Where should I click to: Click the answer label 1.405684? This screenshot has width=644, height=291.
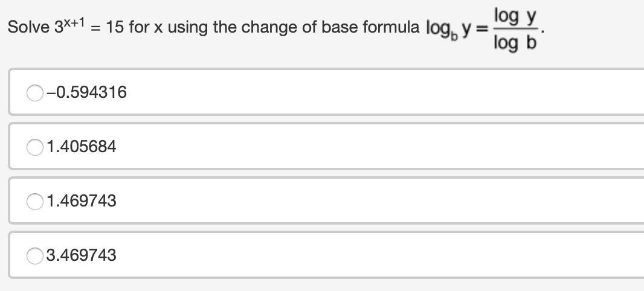(81, 147)
